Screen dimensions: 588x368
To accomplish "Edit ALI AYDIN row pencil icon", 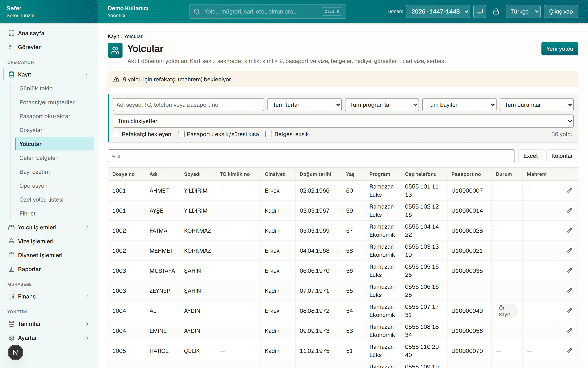I will tap(569, 311).
